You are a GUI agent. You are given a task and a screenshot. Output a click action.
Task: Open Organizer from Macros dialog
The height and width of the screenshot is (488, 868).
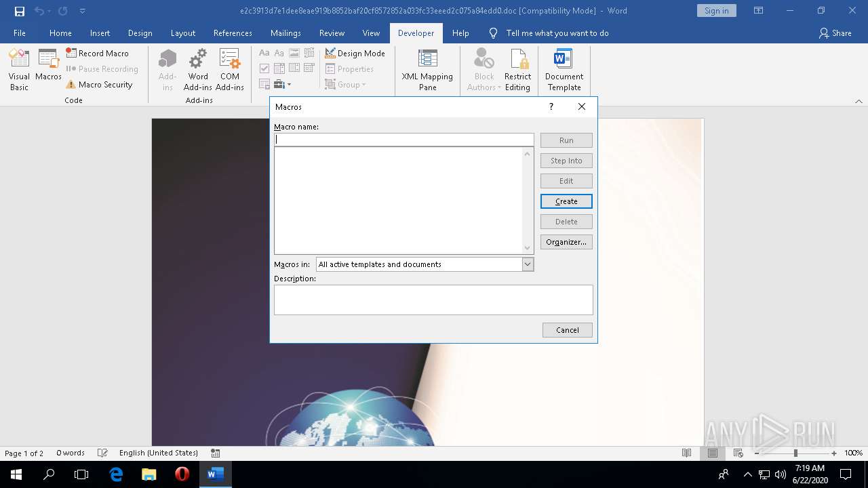[566, 242]
